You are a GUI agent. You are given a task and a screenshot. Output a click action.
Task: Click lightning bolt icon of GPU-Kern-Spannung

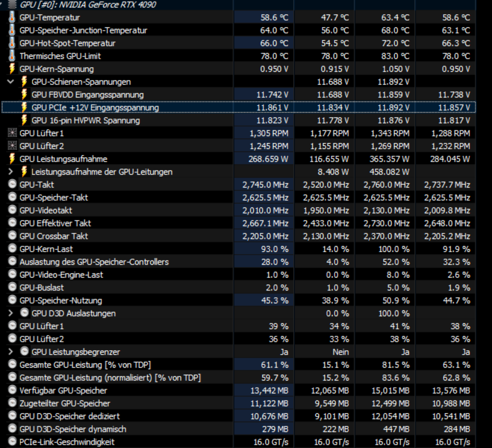[12, 69]
